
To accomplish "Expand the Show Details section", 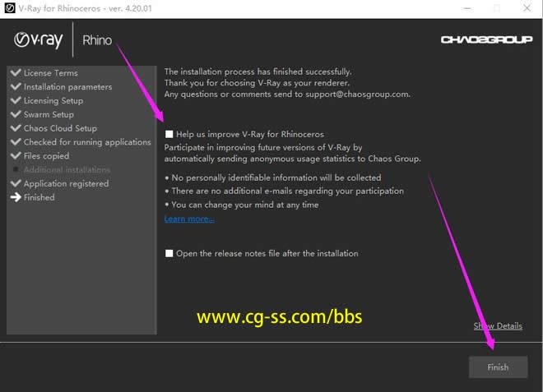I will (x=497, y=326).
